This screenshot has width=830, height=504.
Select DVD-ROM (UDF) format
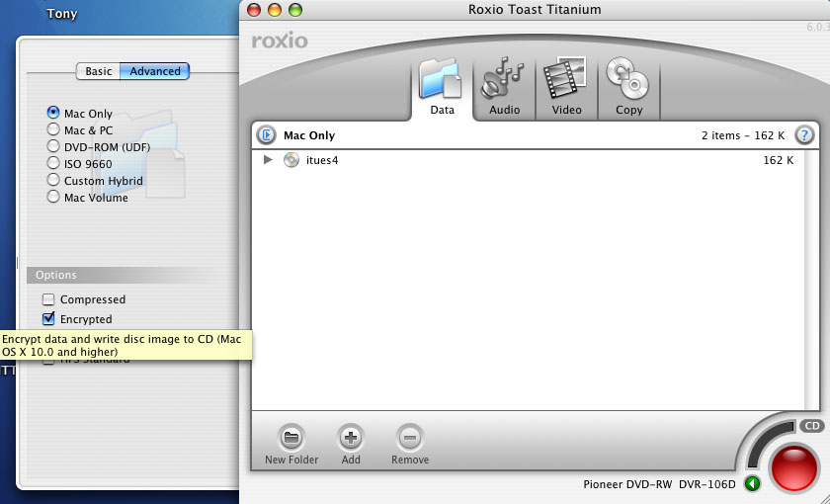tap(53, 146)
